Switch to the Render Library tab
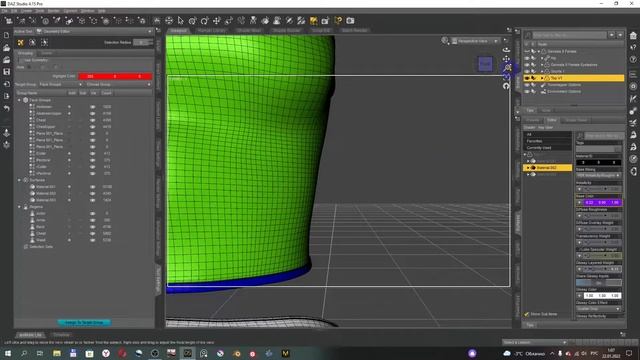Image resolution: width=640 pixels, height=360 pixels. click(x=211, y=31)
